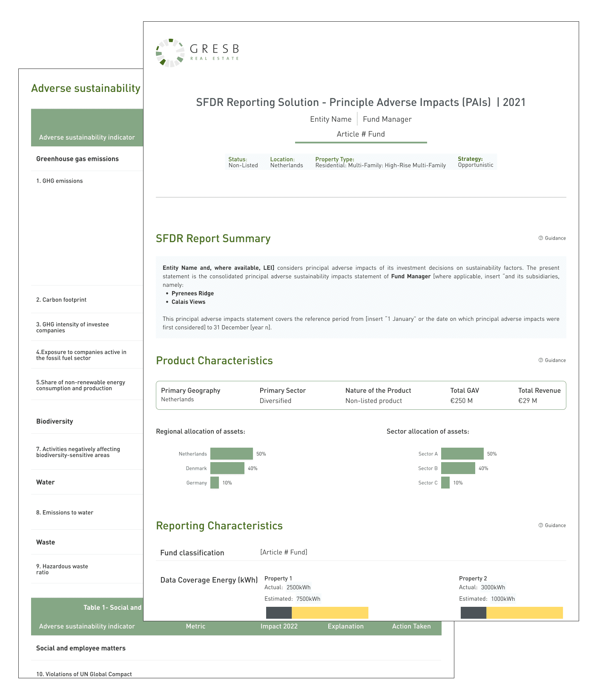
Task: Click Greenhouse gas emissions heading in back page
Action: click(x=77, y=159)
